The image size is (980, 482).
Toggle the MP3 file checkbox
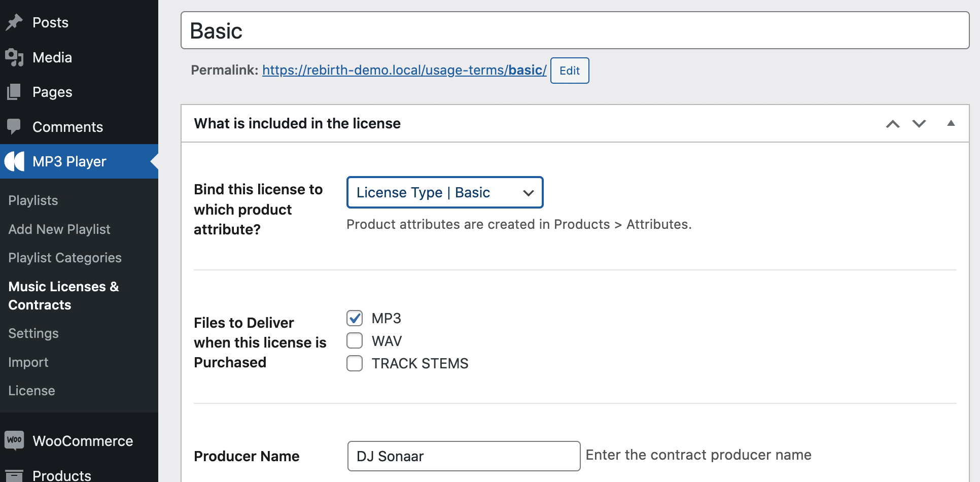click(355, 318)
